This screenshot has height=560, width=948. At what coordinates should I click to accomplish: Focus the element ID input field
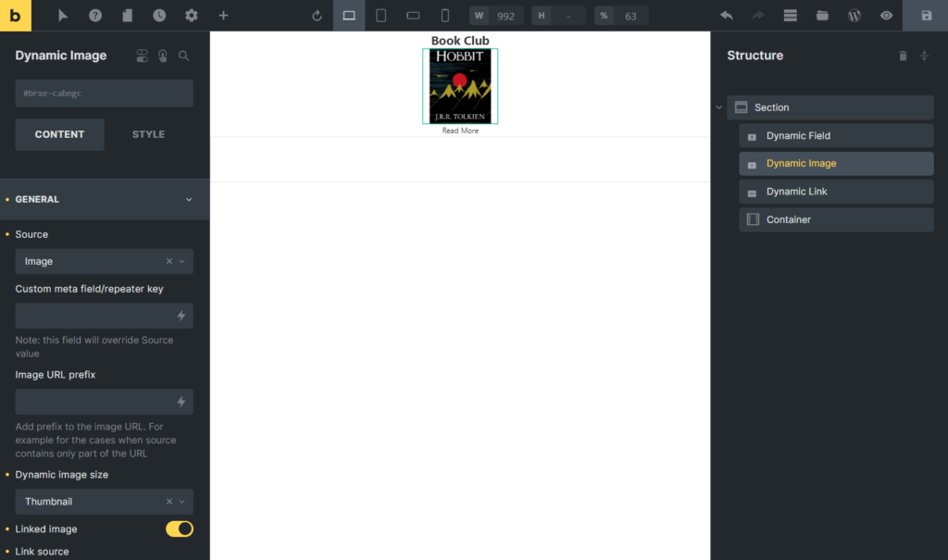pos(104,93)
